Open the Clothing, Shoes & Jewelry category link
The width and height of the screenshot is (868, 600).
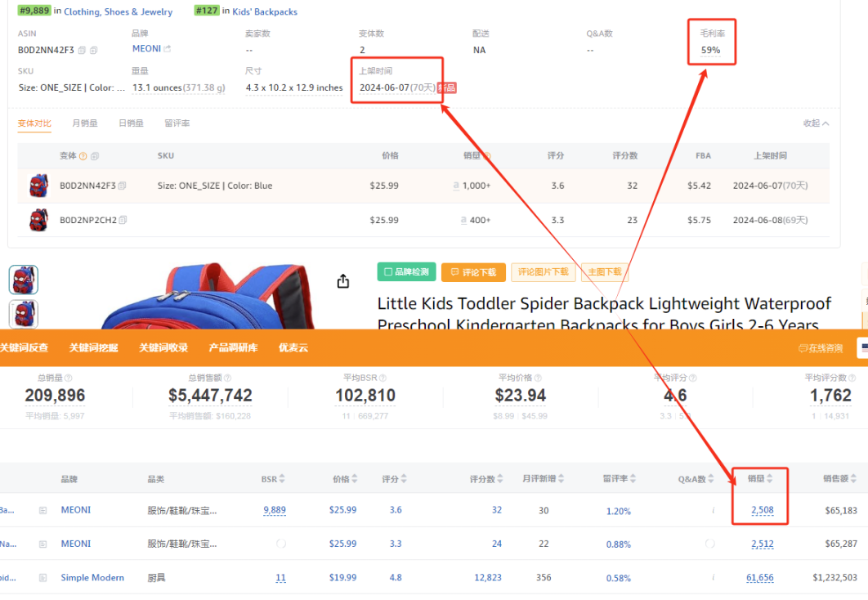click(118, 11)
